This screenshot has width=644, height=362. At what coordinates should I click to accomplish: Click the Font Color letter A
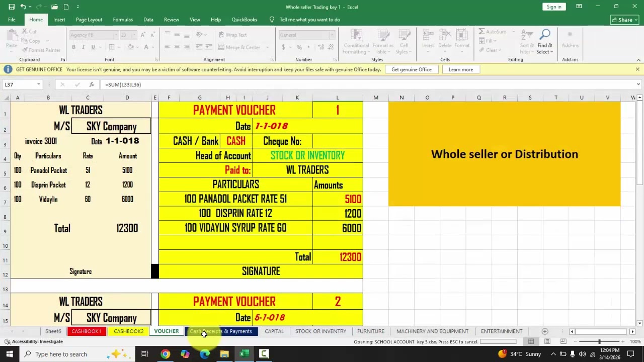[146, 47]
